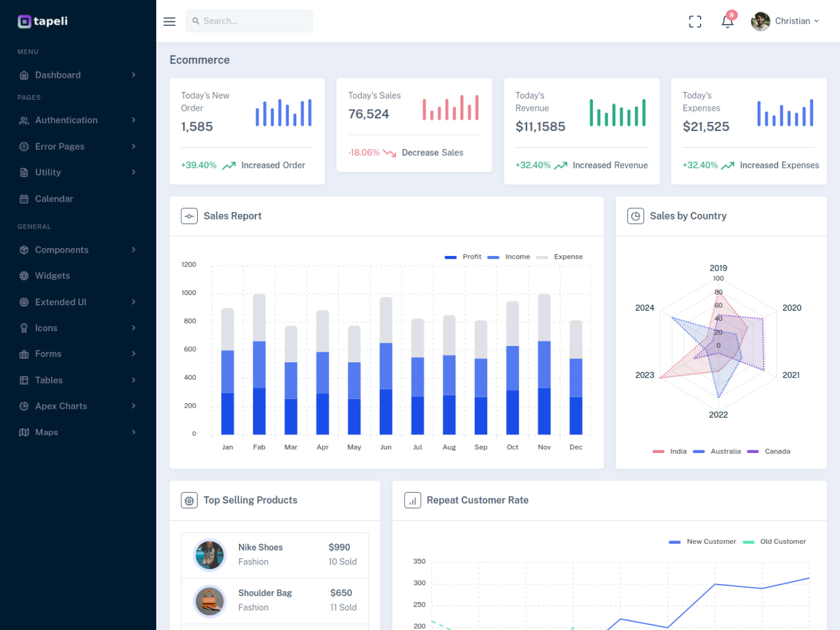Click Components box icon
The image size is (840, 630).
tap(24, 250)
